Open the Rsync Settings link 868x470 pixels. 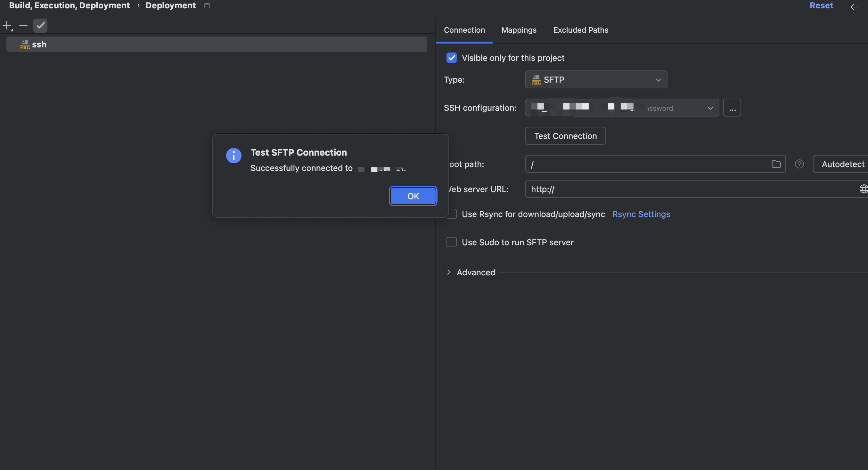(641, 214)
